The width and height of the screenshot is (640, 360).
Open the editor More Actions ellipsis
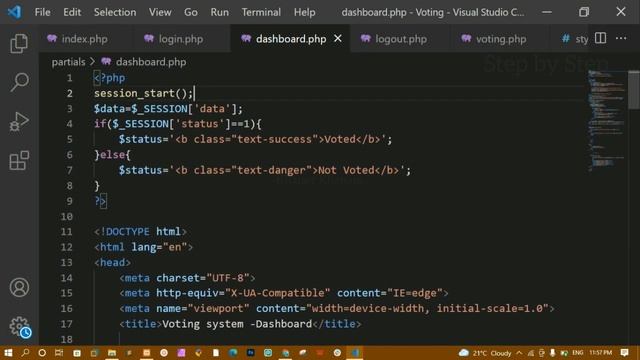point(621,38)
